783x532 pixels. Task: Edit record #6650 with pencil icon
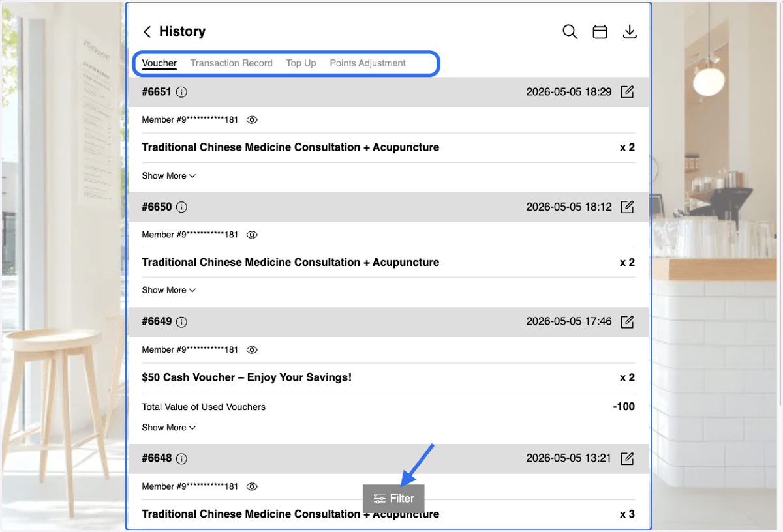tap(627, 207)
